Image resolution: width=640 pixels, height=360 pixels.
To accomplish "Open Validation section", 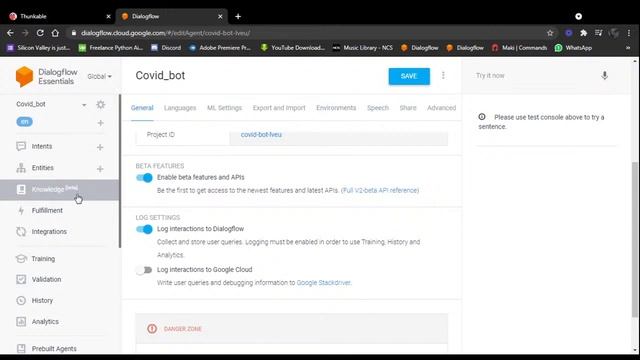I will 46,280.
